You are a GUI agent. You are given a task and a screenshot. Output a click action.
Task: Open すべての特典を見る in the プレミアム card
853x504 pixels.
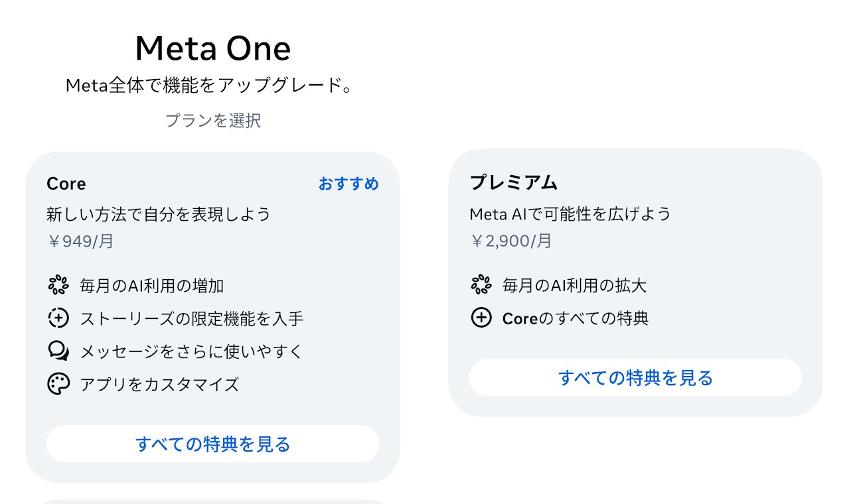pos(635,377)
